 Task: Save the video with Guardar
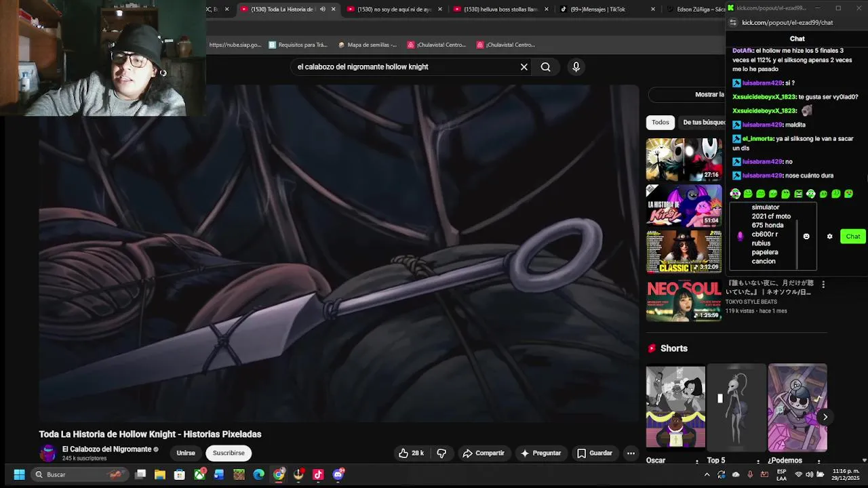coord(595,453)
